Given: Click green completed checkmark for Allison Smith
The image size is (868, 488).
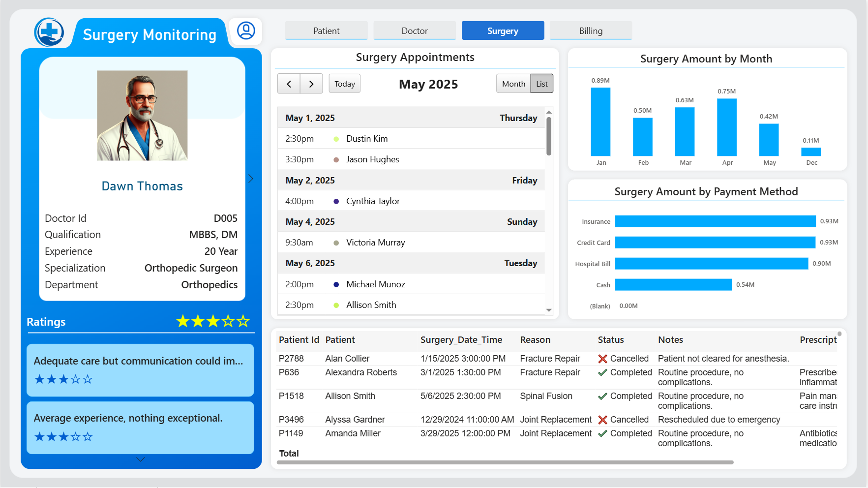Looking at the screenshot, I should pos(602,396).
